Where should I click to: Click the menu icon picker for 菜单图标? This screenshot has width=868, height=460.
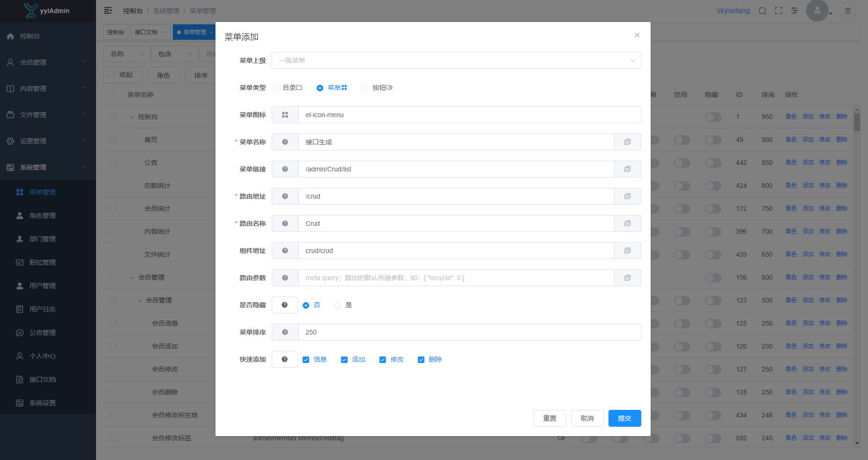click(x=285, y=115)
